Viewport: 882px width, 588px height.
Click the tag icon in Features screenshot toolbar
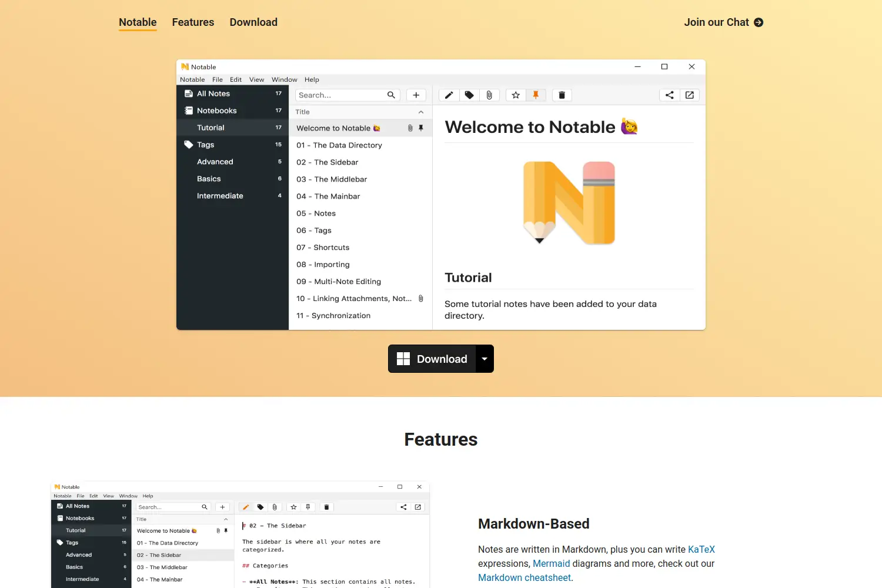click(260, 507)
